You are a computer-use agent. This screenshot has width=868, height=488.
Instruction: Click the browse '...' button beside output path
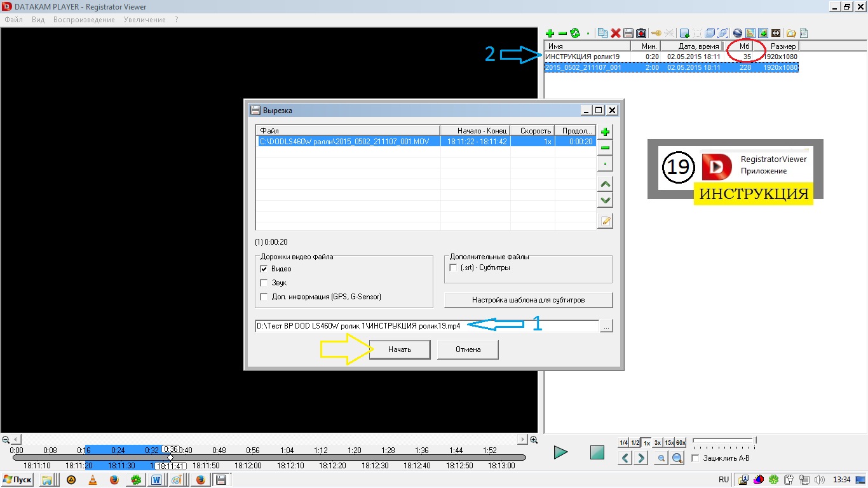tap(606, 326)
